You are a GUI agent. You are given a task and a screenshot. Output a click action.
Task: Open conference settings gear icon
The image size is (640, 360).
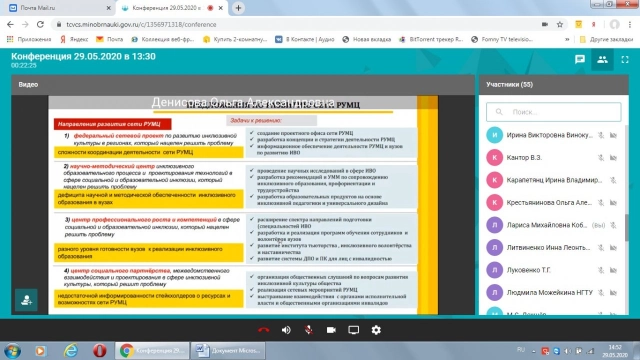376,330
